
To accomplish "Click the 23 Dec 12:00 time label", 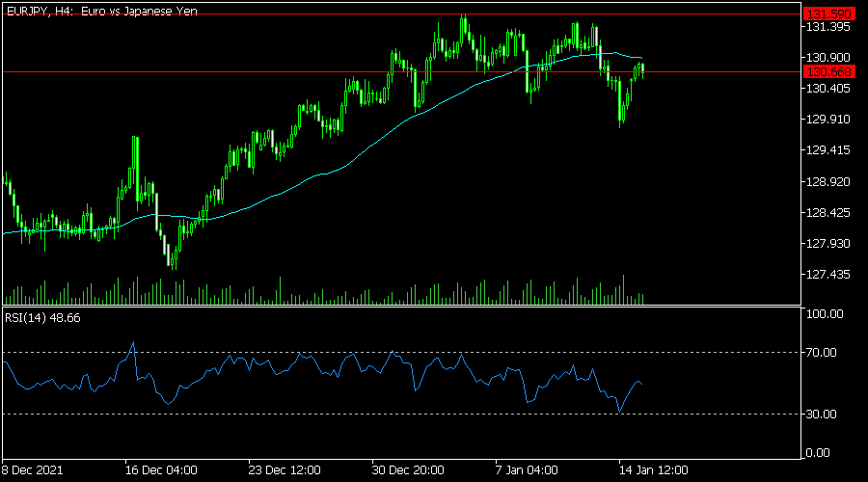I will [285, 470].
